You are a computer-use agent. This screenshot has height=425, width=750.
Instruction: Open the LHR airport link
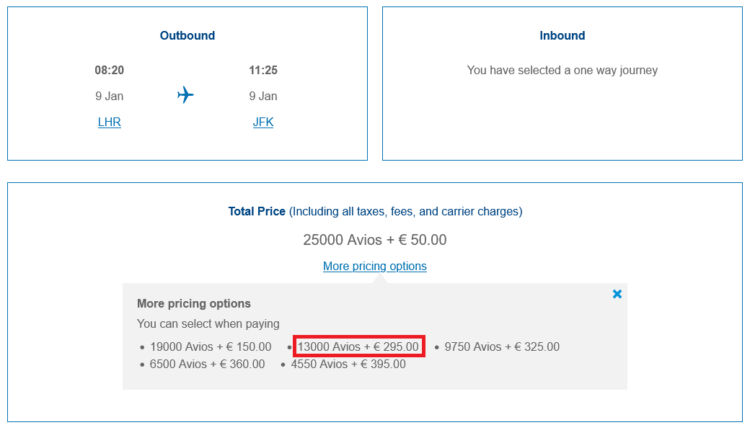click(109, 122)
